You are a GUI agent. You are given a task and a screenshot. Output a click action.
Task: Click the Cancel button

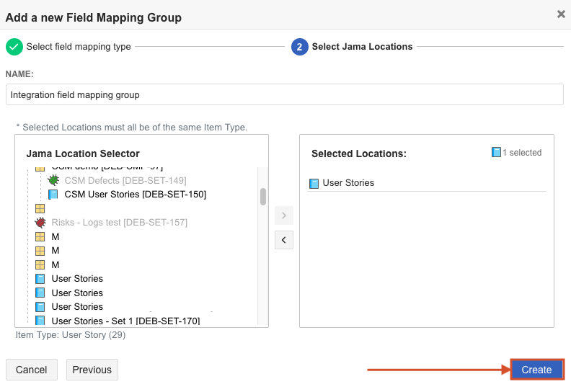(32, 370)
